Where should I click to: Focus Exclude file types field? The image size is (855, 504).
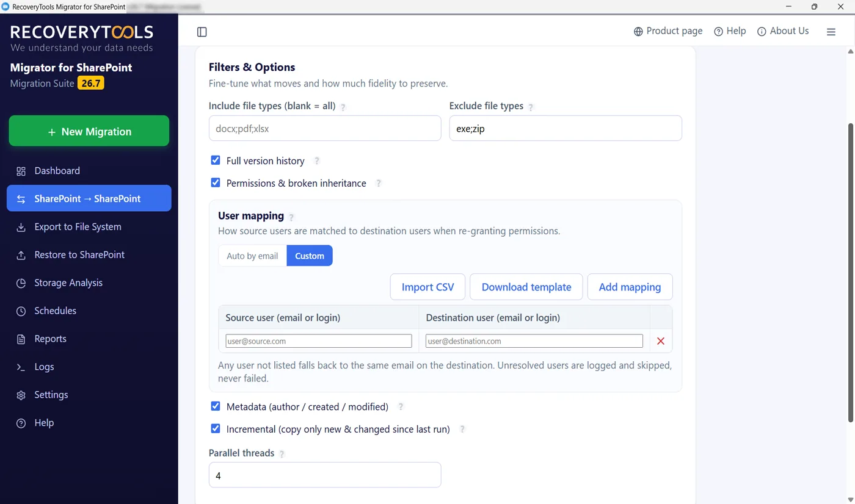coord(566,128)
